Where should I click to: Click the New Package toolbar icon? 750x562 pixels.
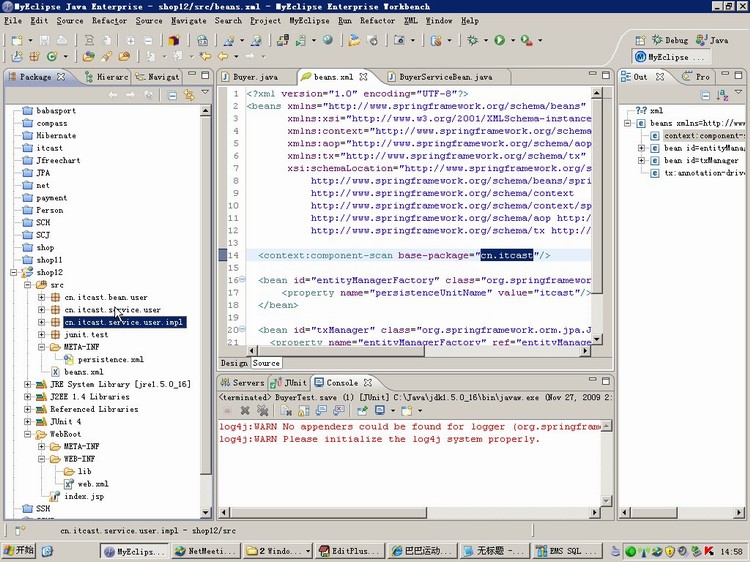click(34, 56)
